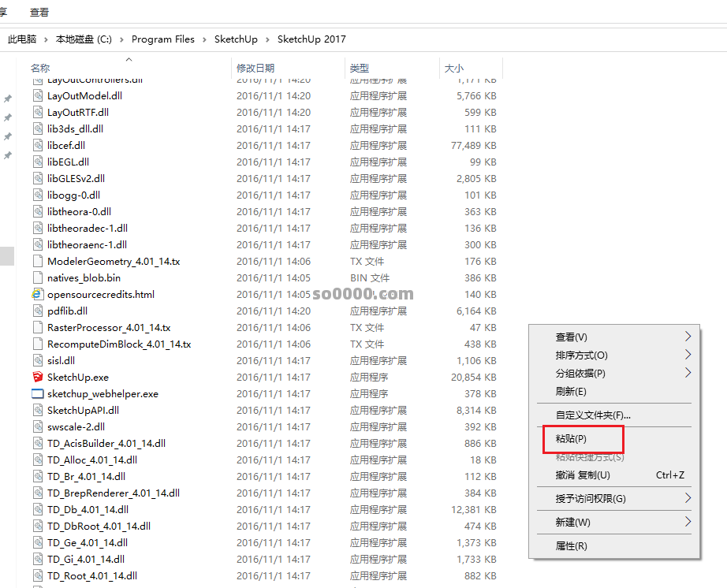Click the 12,381 KB size of TD_Db_4.01_14.dll
Image resolution: width=727 pixels, height=588 pixels.
click(x=473, y=510)
